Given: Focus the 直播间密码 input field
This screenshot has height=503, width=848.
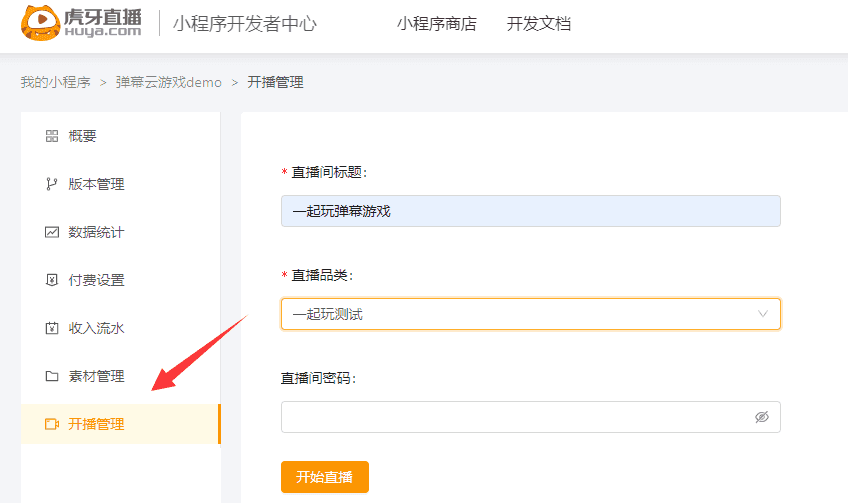Looking at the screenshot, I should coord(515,417).
